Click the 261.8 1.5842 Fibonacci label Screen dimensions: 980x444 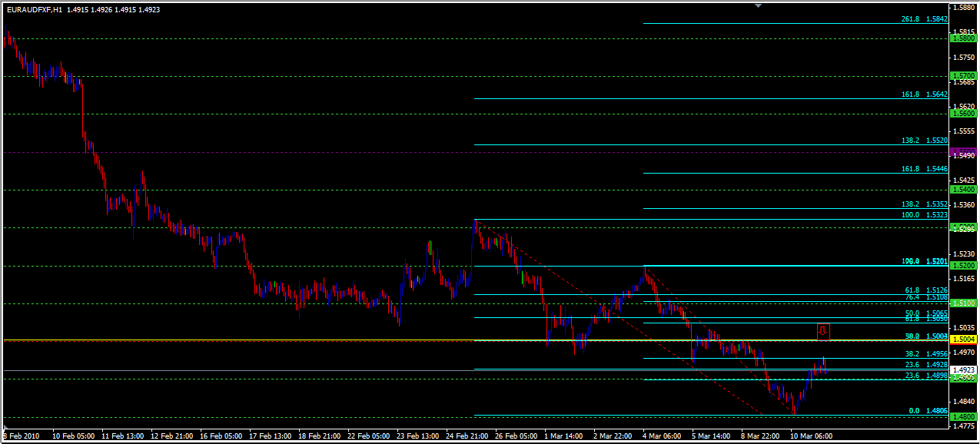pos(924,20)
